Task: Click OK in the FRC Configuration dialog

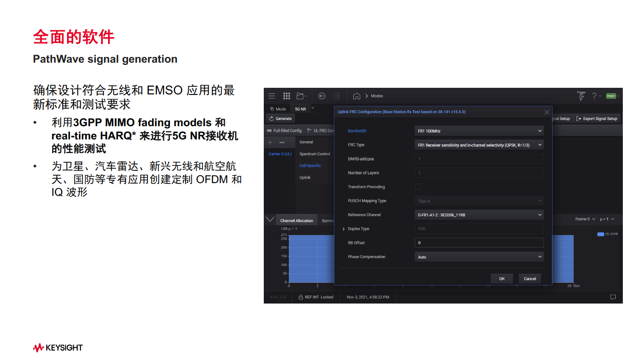Action: [x=502, y=279]
